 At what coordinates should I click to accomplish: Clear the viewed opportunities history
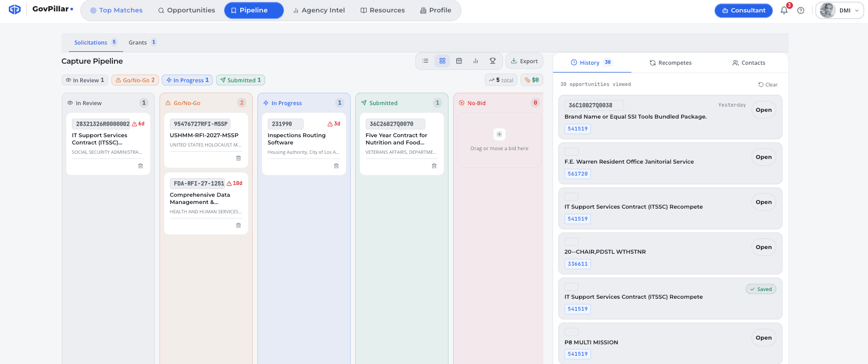coord(768,84)
